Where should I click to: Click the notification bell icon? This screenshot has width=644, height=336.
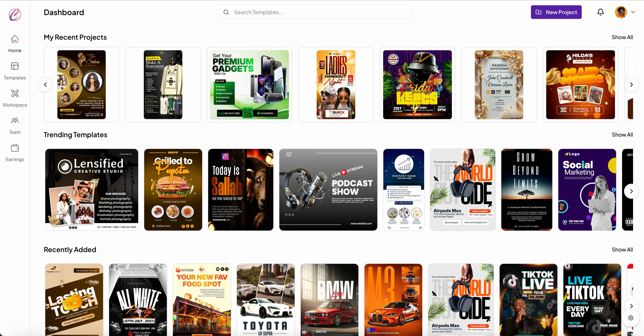(600, 12)
